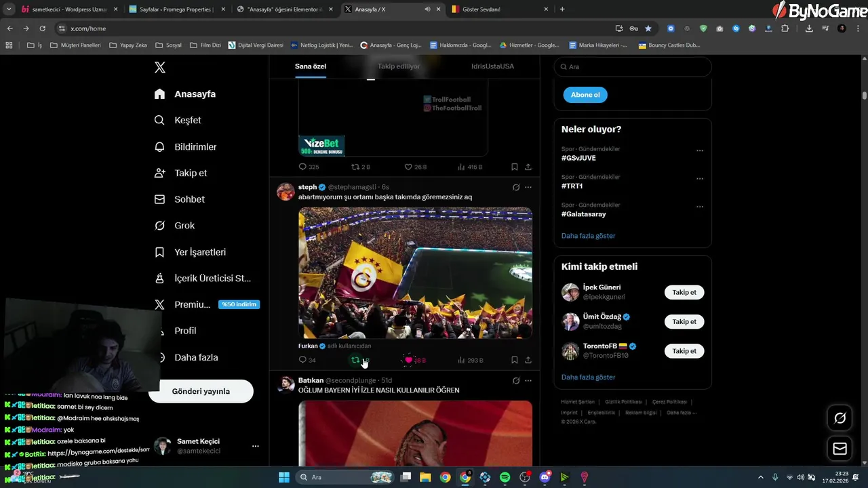Screen dimensions: 868x488
Task: View analytics of steph's post (293 B)
Action: [470, 360]
